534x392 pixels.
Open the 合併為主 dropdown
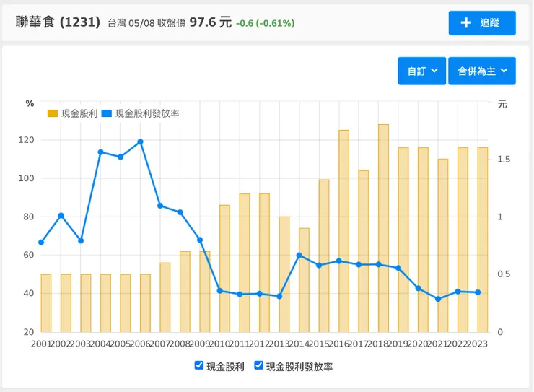point(482,71)
